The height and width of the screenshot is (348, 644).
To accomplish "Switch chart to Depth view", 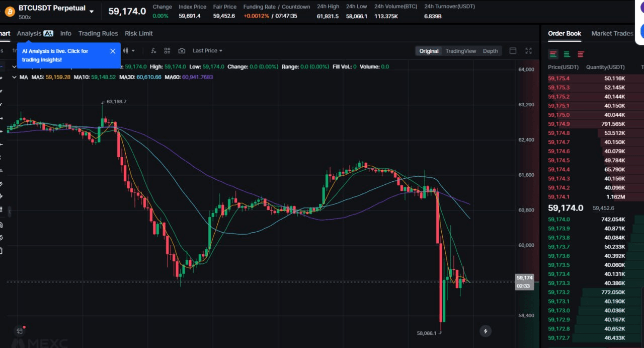I will pyautogui.click(x=491, y=51).
